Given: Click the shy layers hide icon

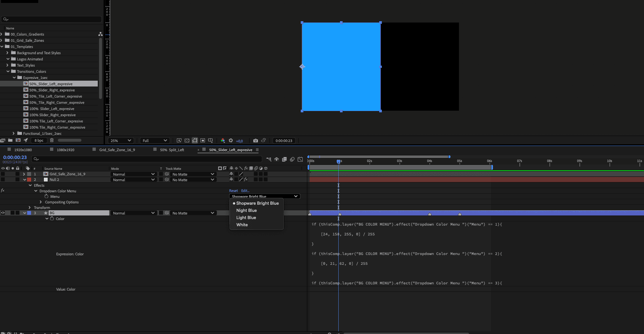Looking at the screenshot, I should pyautogui.click(x=277, y=159).
